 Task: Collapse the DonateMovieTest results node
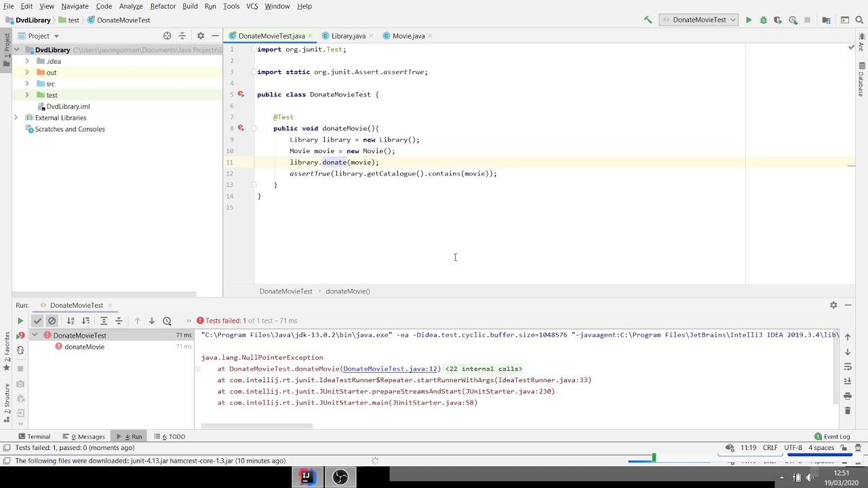coord(35,335)
